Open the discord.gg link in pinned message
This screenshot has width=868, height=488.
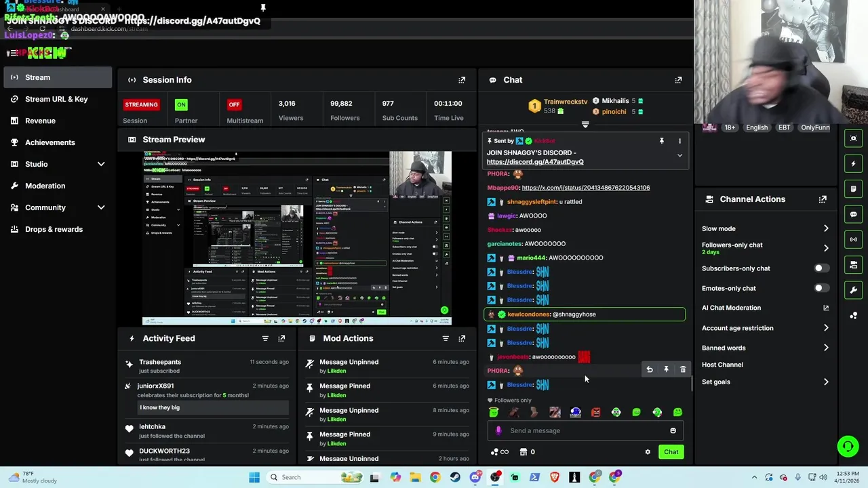pyautogui.click(x=535, y=162)
